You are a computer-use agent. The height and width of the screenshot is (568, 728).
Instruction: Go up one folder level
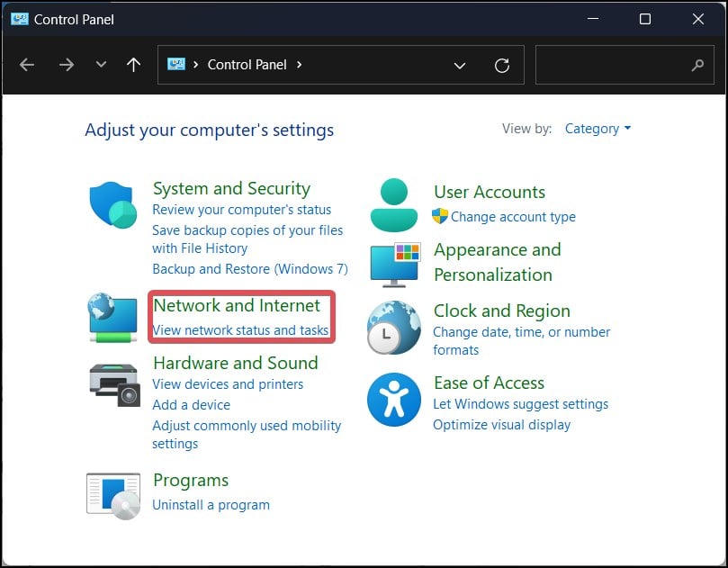click(134, 65)
